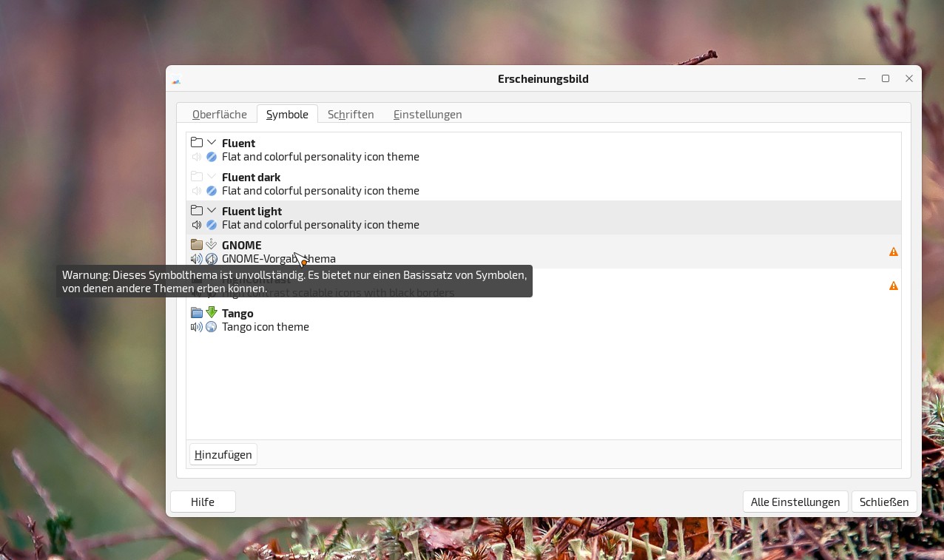
Task: Click the Tango icon theme description
Action: 266,327
